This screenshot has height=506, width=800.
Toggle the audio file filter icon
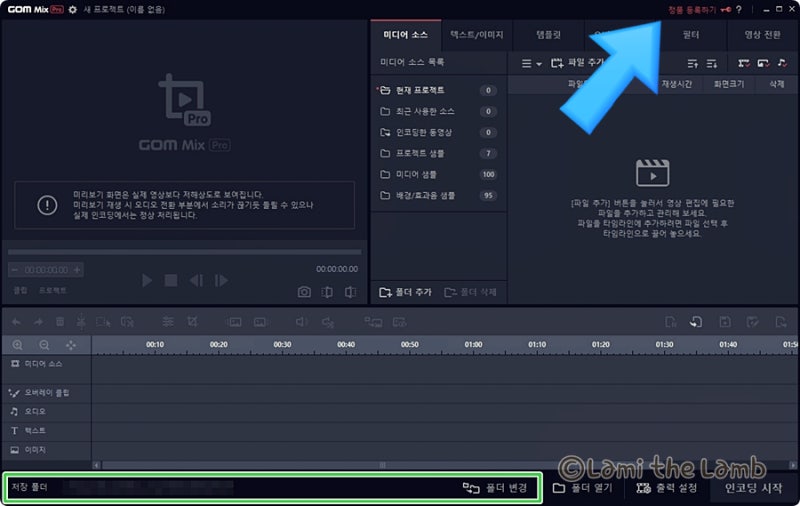coord(782,63)
